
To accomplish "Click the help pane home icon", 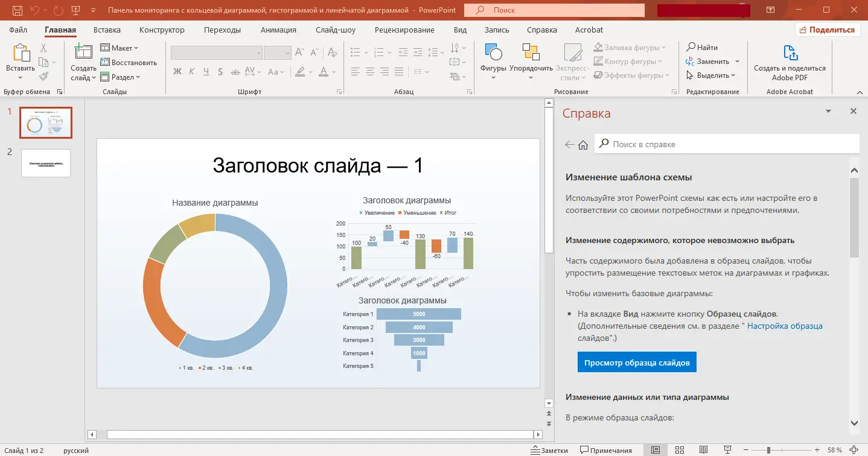I will (583, 145).
